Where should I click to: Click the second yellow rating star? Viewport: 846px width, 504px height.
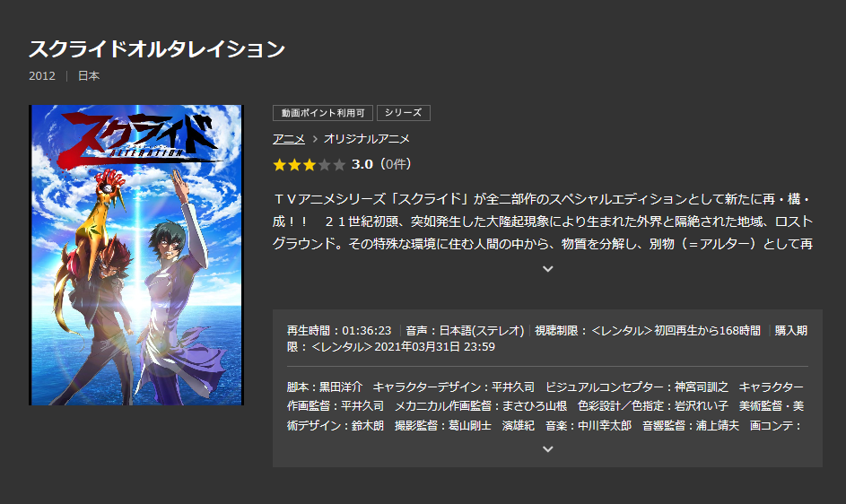coord(294,165)
